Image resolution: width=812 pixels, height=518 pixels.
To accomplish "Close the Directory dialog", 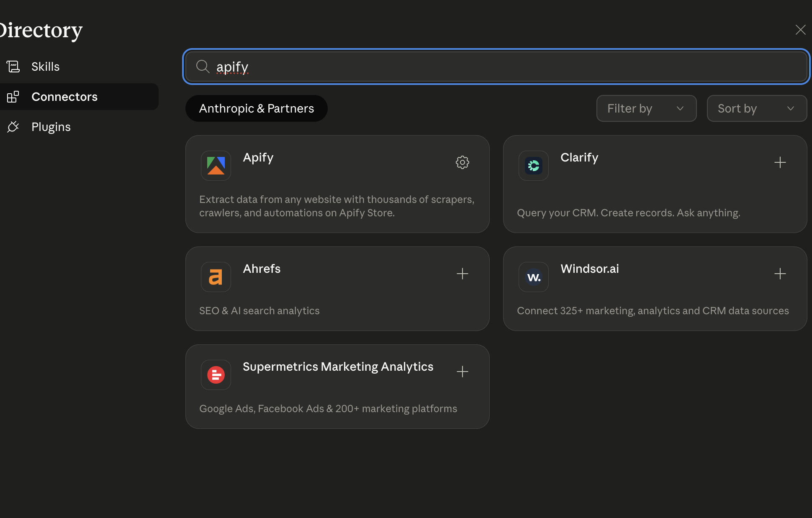I will click(800, 30).
